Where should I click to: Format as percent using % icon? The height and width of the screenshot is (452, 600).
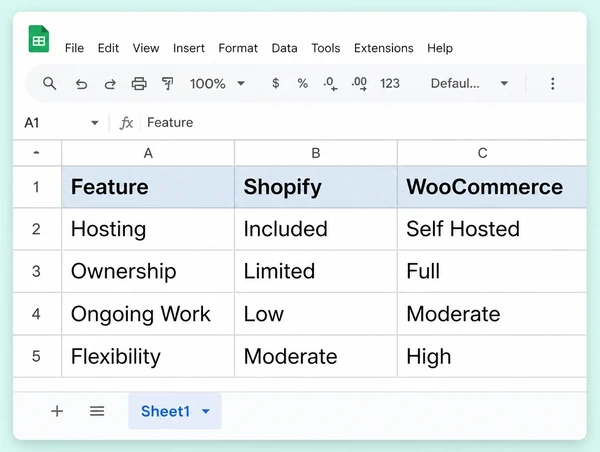[x=303, y=83]
